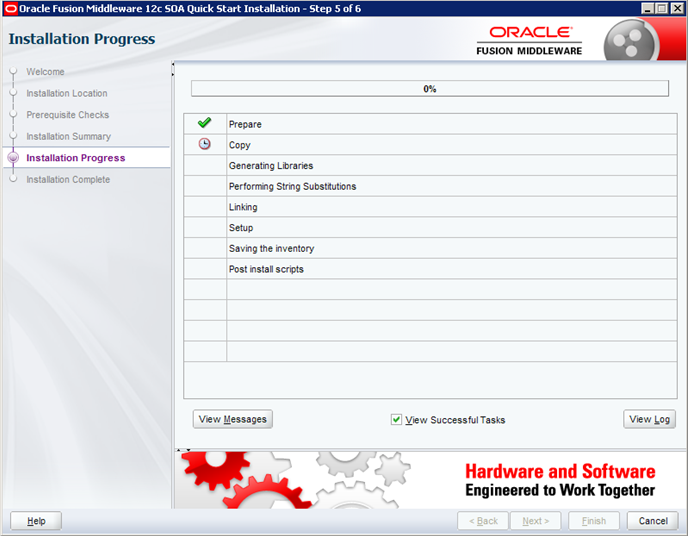Click the grey sphere emblem in header
Viewport: 688px width, 536px height.
(x=630, y=41)
